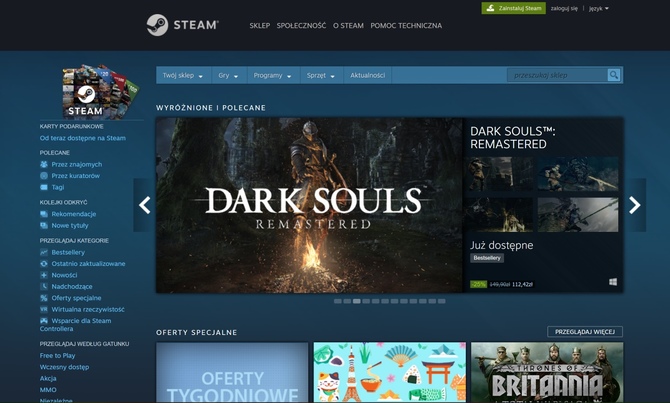Screen dimensions: 670x403
Task: Open the top-right Dark Souls screenshot thumbnail
Action: (x=578, y=174)
